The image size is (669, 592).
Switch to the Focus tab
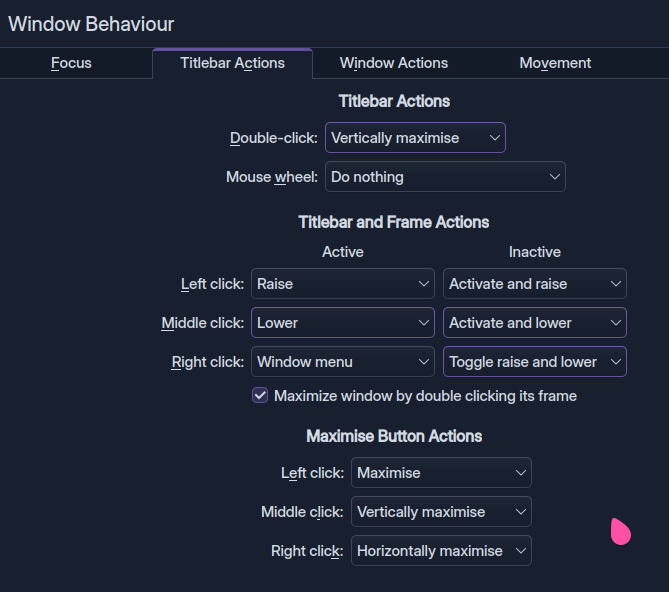click(71, 63)
